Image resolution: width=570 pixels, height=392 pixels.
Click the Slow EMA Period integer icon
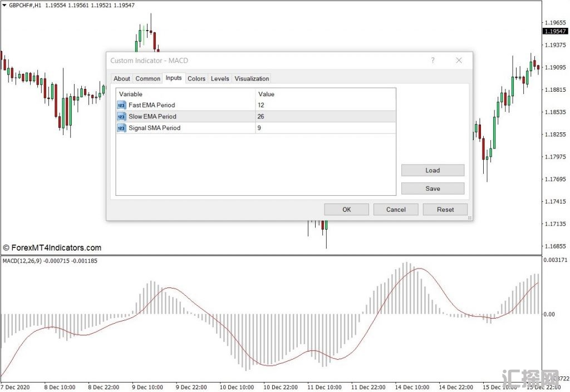(x=121, y=117)
